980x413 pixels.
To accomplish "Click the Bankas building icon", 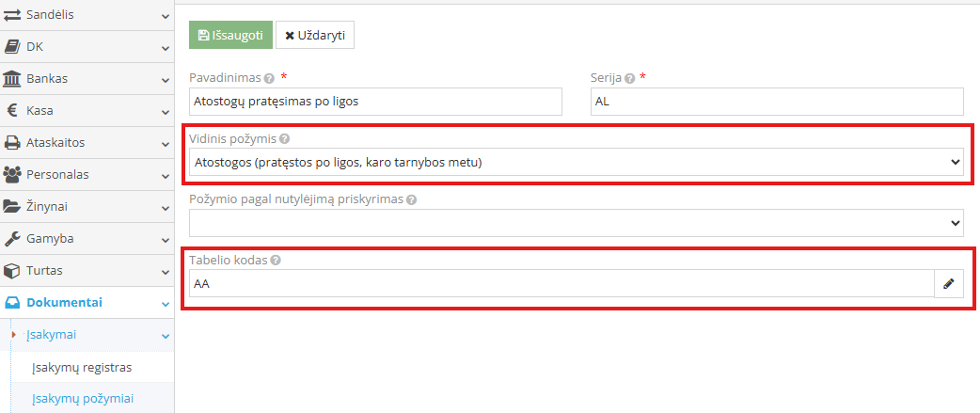I will pyautogui.click(x=12, y=79).
